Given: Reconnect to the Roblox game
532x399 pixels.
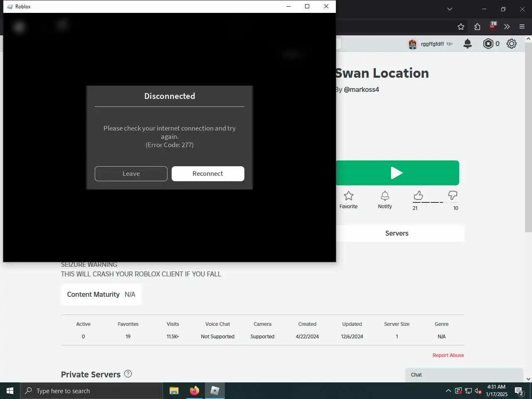Looking at the screenshot, I should [208, 174].
